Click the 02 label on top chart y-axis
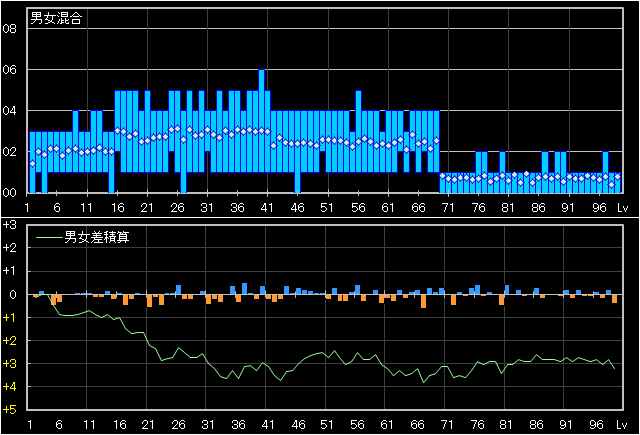 [x=9, y=151]
